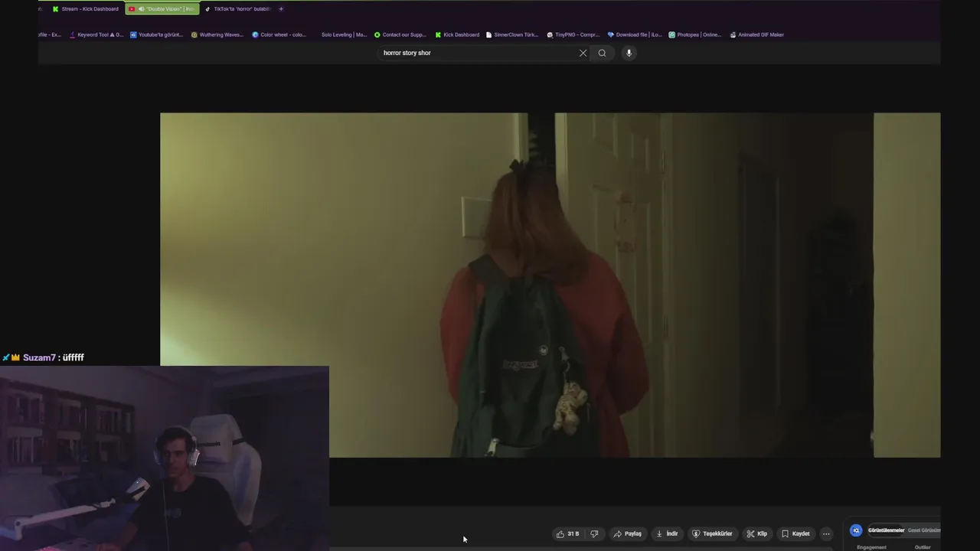Open Keyword Tool bookmark

(96, 34)
